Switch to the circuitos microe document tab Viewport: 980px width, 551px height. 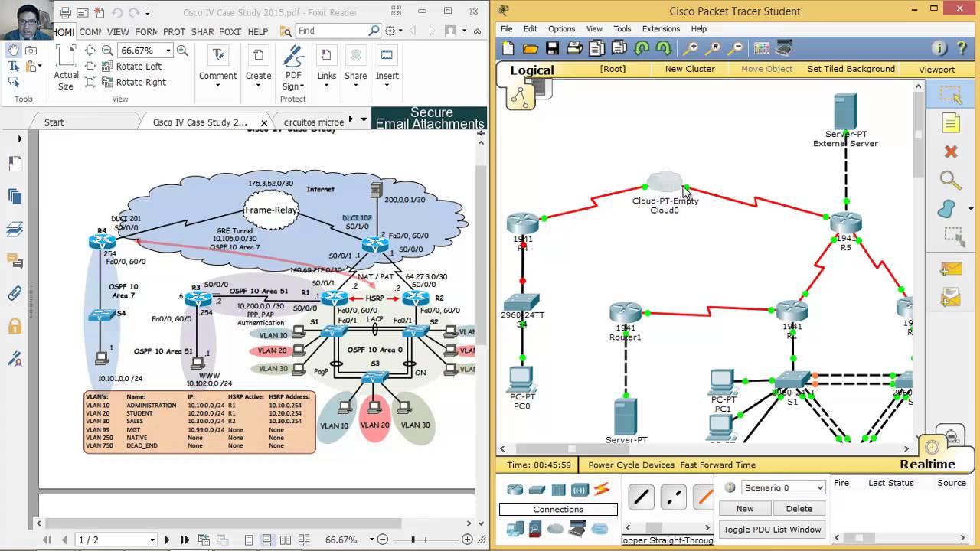pos(313,122)
